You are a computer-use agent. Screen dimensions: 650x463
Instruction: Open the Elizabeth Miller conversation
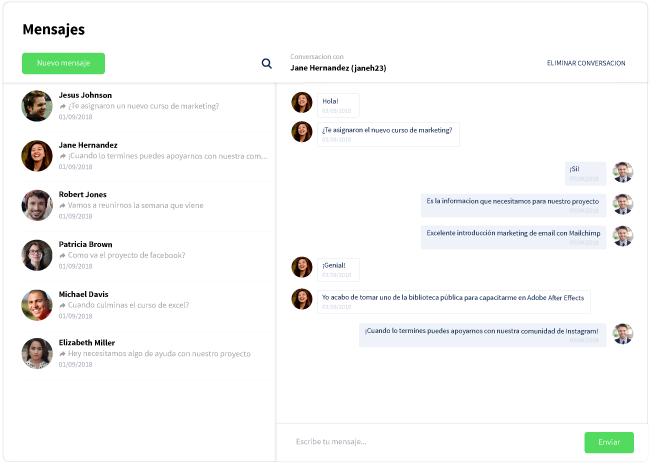click(x=147, y=354)
